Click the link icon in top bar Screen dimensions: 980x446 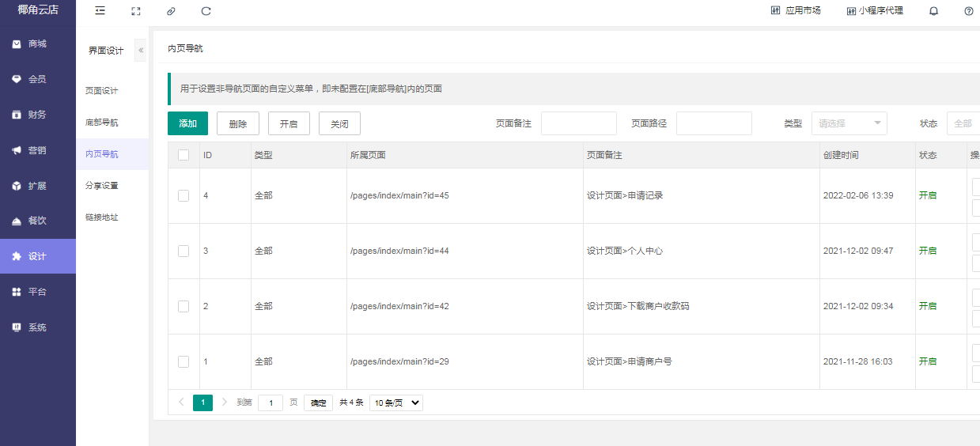pyautogui.click(x=171, y=11)
